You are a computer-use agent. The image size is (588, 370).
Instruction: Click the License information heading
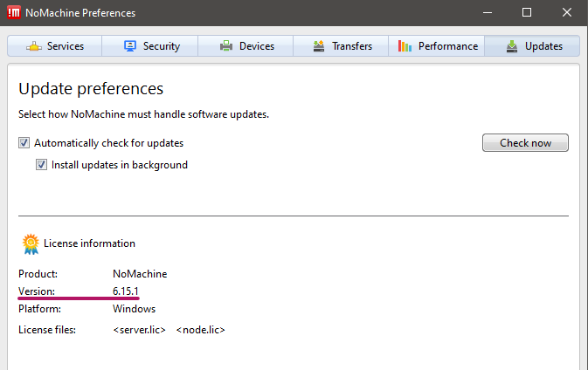[89, 243]
